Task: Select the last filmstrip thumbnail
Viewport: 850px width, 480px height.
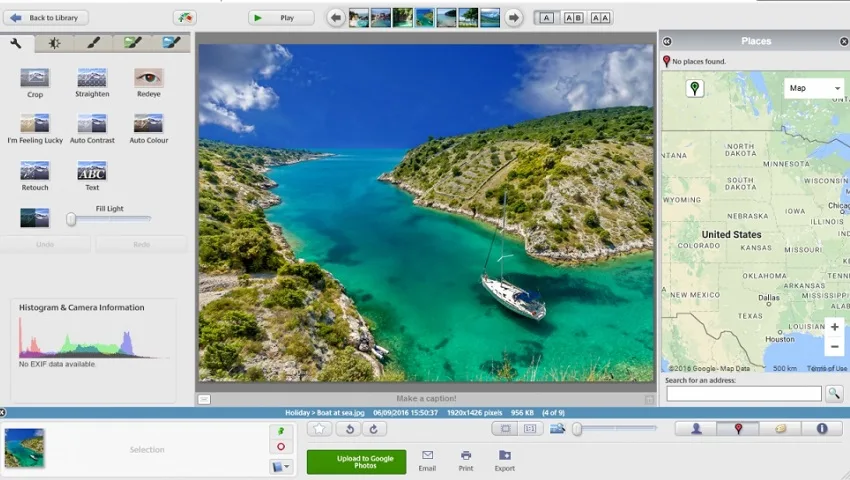Action: point(490,18)
